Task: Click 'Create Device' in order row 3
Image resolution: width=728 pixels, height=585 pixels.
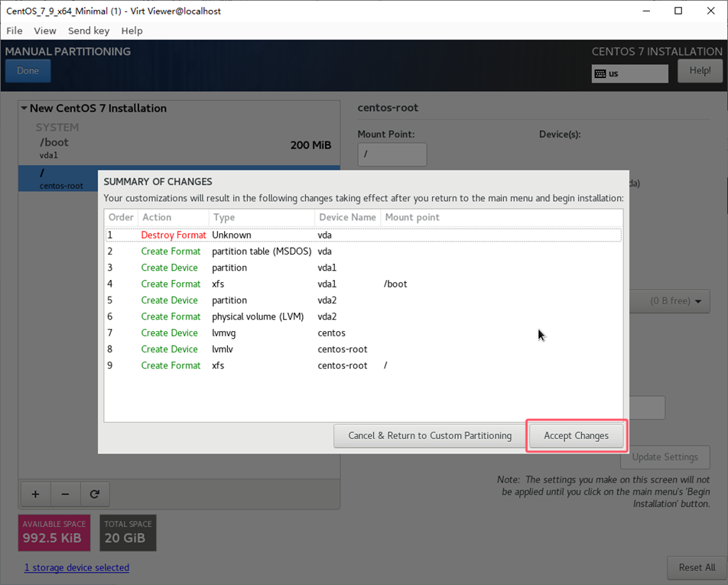Action: click(x=170, y=268)
